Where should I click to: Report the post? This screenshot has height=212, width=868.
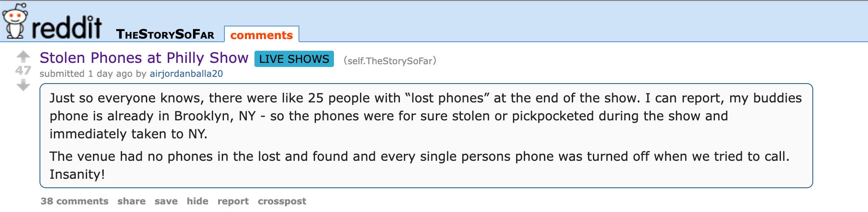pos(233,201)
